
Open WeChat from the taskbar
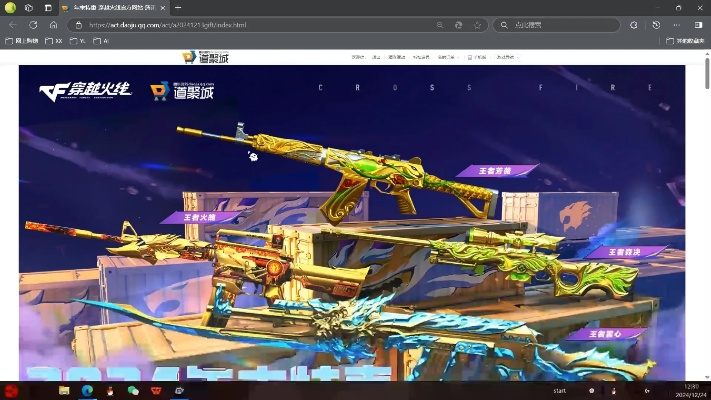click(x=133, y=390)
